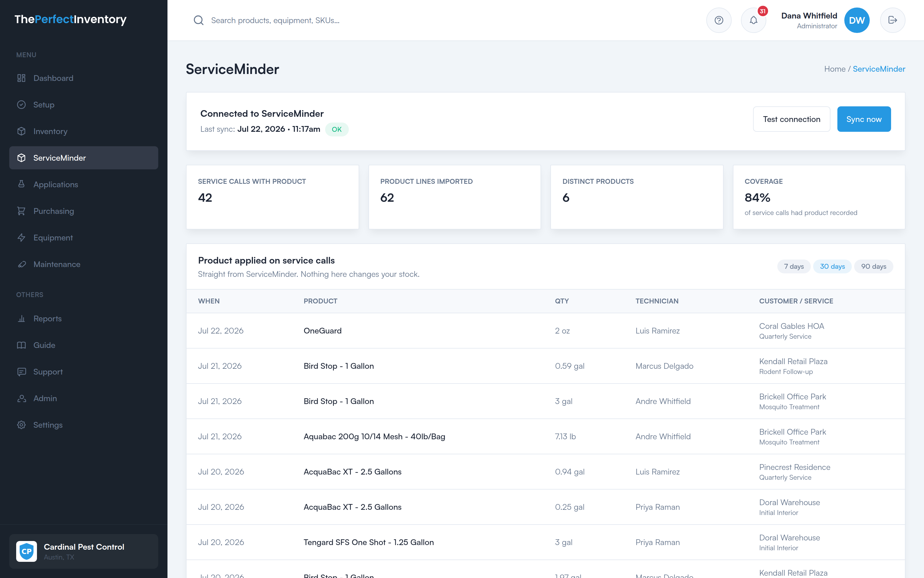Click the logout arrow icon
Viewport: 924px width, 578px height.
[x=892, y=20]
